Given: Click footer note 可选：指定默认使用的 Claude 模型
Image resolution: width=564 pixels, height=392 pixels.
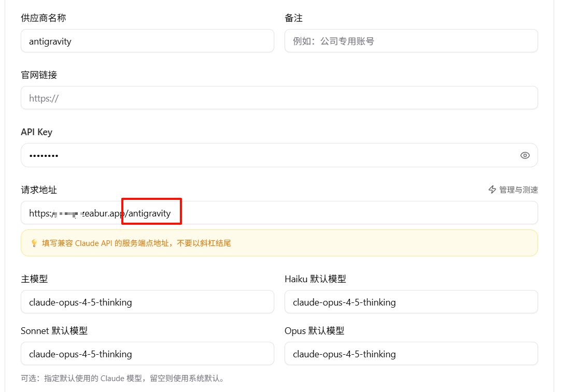Looking at the screenshot, I should point(81,379).
